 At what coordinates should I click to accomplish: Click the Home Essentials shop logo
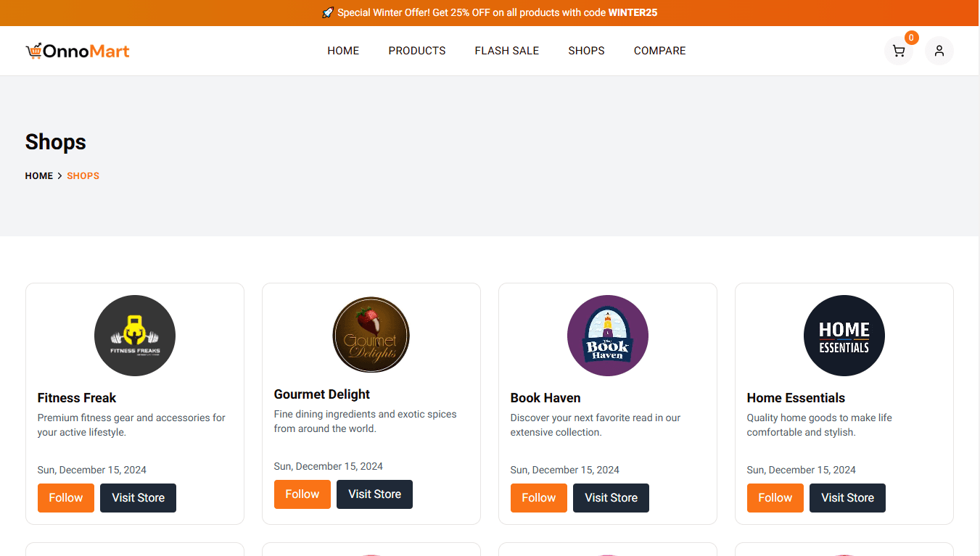844,336
